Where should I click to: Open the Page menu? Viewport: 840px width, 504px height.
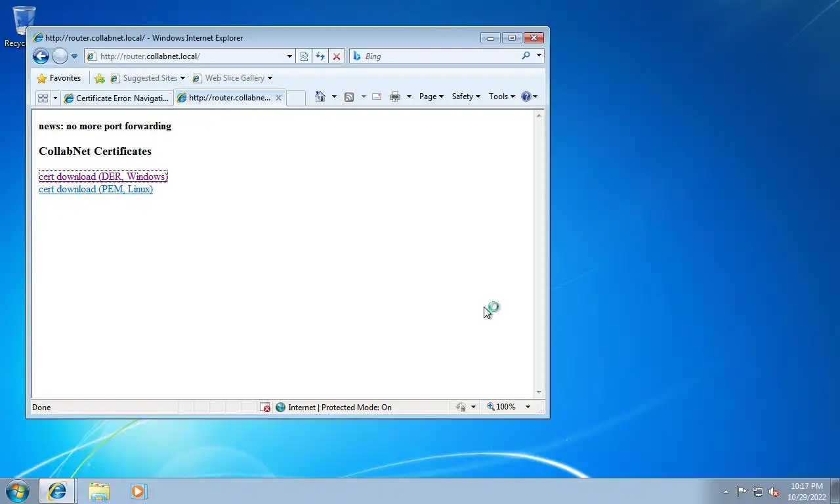point(431,96)
